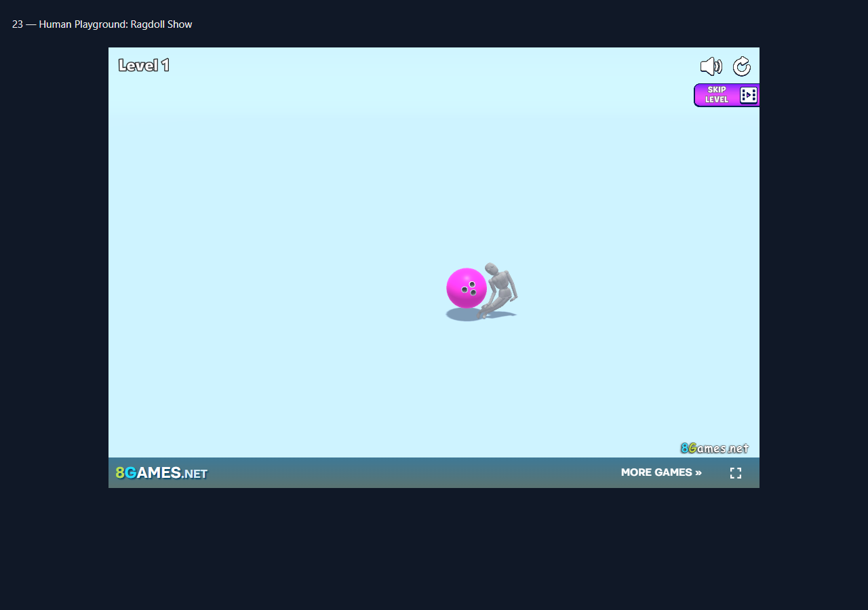Open the More Games link
Viewport: 868px width, 610px height.
click(x=661, y=472)
